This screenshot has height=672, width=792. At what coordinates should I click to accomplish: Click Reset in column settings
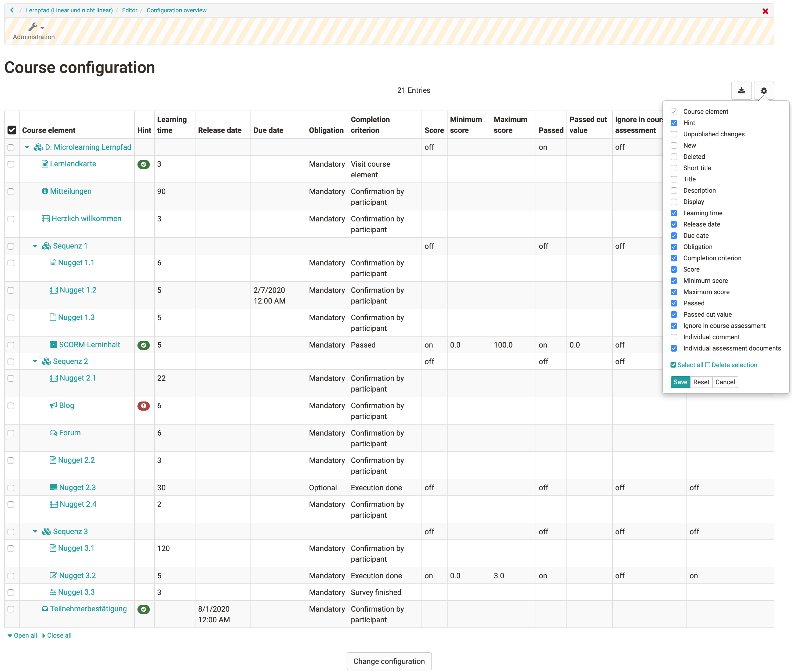click(x=701, y=382)
